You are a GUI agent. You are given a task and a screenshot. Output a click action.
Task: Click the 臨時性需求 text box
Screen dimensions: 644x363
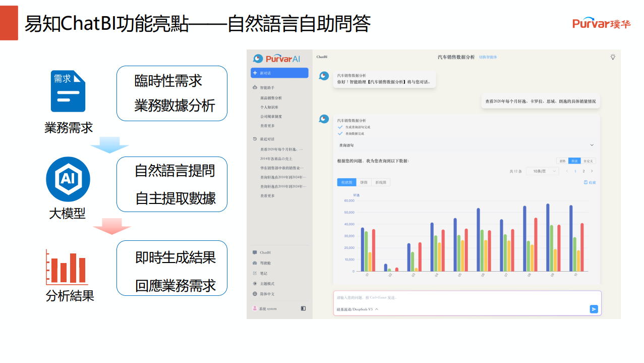(x=172, y=93)
